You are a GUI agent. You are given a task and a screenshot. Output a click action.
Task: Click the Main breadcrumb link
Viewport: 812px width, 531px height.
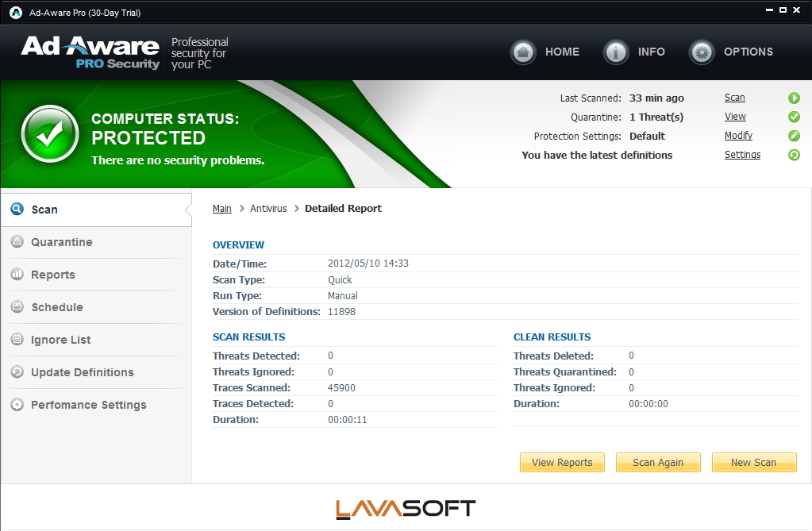221,208
